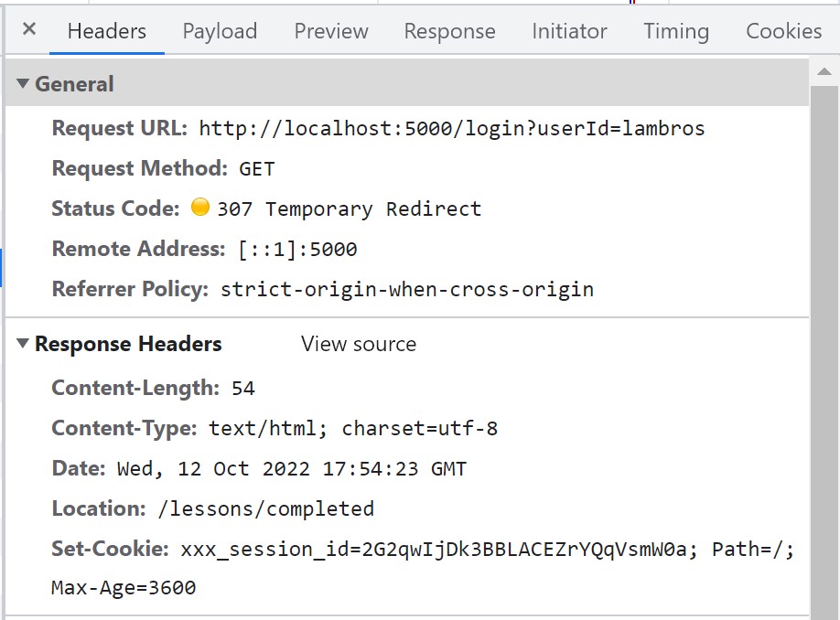This screenshot has height=620, width=840.
Task: Open the Timing tab
Action: pyautogui.click(x=676, y=30)
